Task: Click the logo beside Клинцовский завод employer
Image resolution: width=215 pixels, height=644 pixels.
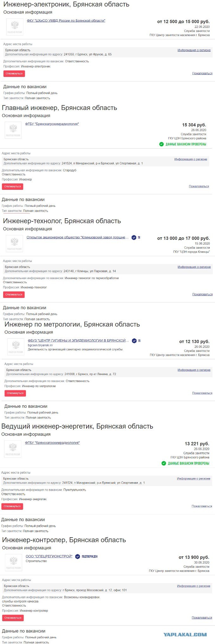Action: click(15, 243)
